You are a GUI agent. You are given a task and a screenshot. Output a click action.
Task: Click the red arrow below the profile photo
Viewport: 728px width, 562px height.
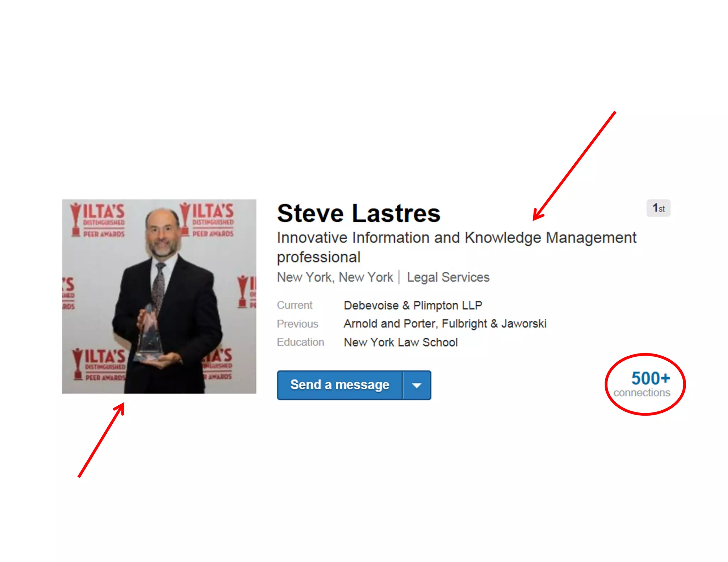101,440
